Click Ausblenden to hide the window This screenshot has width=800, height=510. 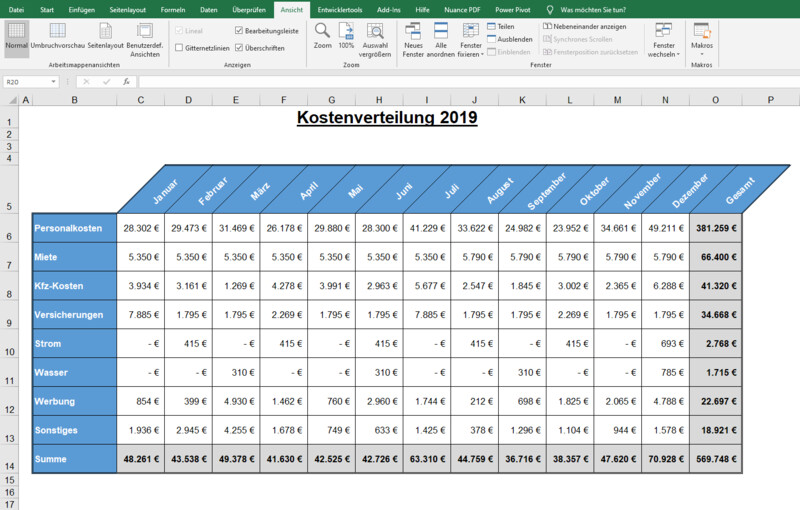tap(510, 39)
